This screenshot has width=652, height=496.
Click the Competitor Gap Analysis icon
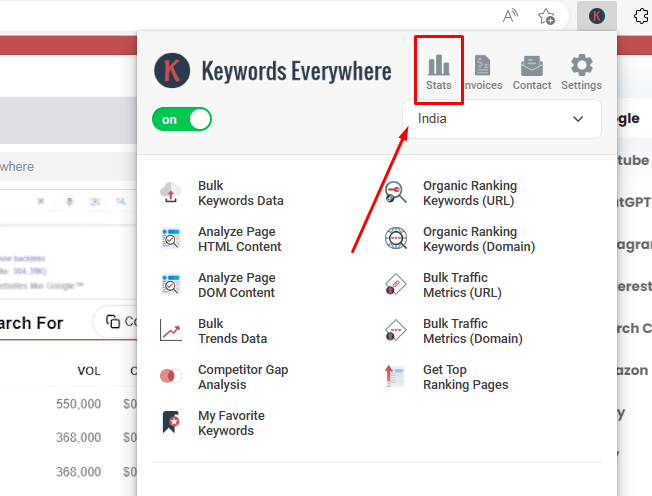pyautogui.click(x=171, y=376)
